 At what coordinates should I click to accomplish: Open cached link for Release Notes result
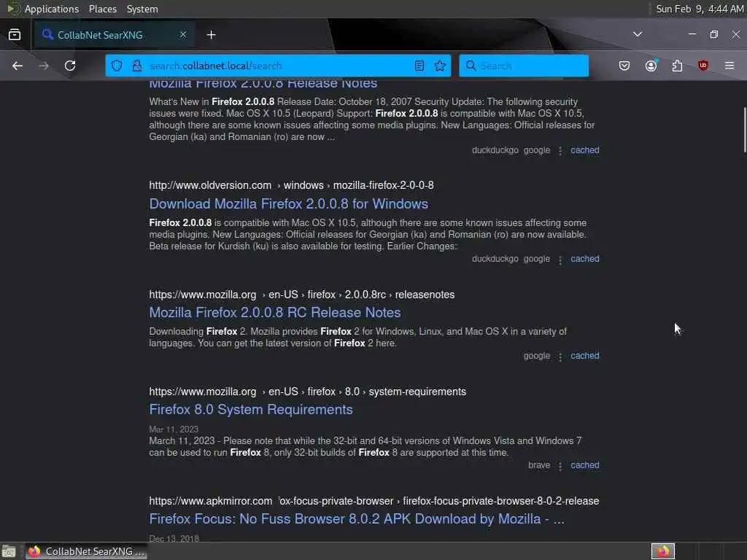point(585,150)
